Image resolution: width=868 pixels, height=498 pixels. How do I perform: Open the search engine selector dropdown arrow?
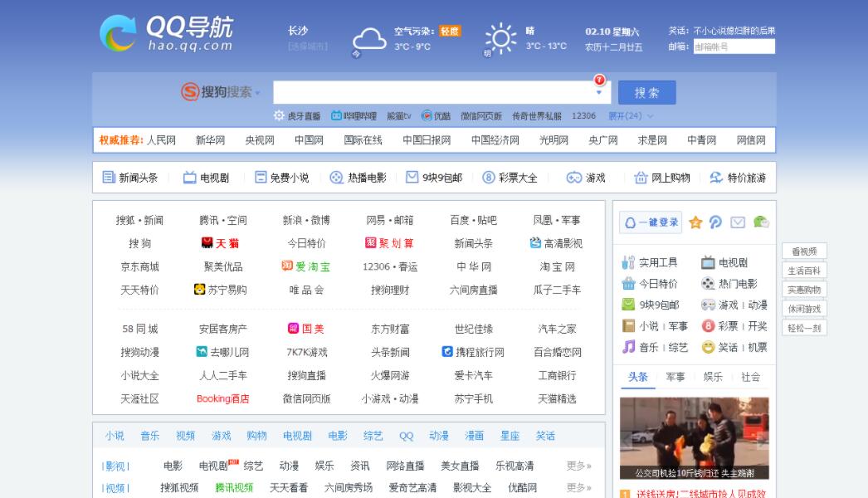coord(258,92)
